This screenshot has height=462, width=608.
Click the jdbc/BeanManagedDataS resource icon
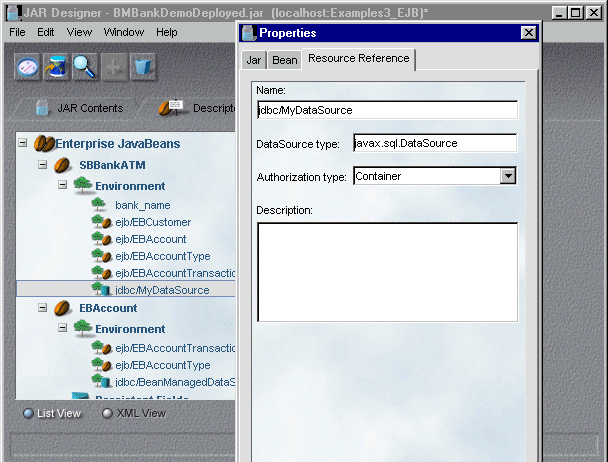101,381
